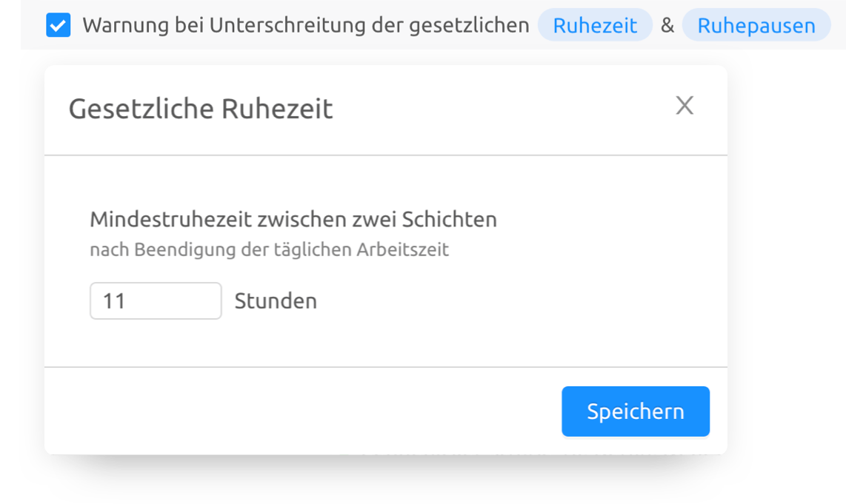The height and width of the screenshot is (504, 846).
Task: Open the Ruhezeit settings link
Action: pos(595,25)
